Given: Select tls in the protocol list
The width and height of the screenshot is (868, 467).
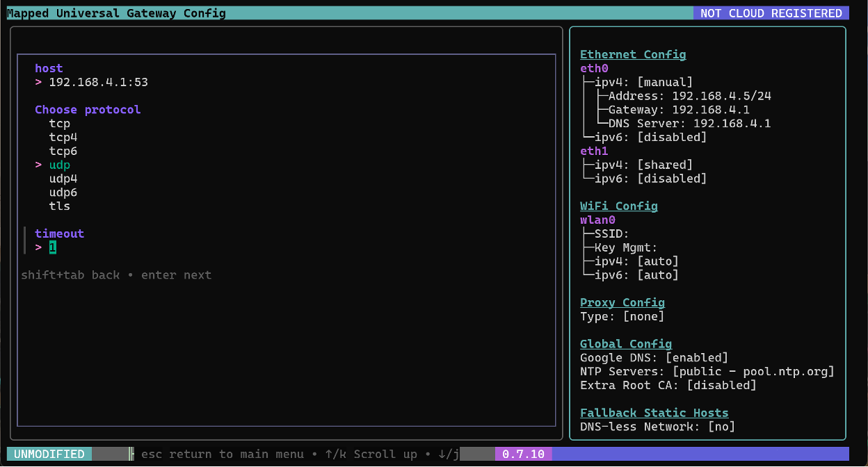Looking at the screenshot, I should (x=60, y=206).
